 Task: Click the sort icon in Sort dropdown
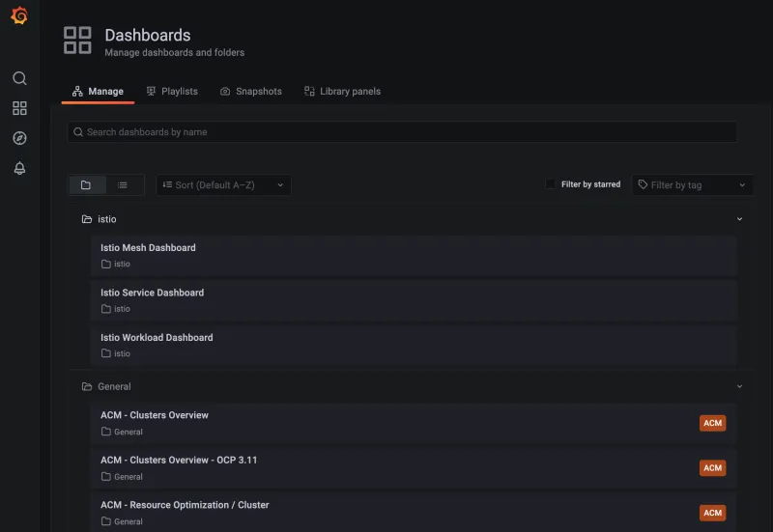(167, 184)
